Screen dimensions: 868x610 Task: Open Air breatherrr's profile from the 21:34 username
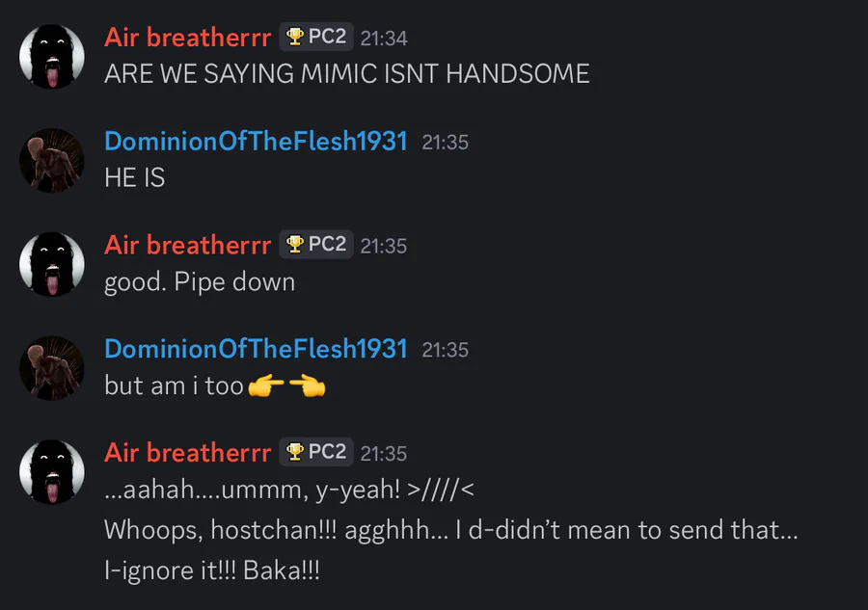click(x=187, y=38)
